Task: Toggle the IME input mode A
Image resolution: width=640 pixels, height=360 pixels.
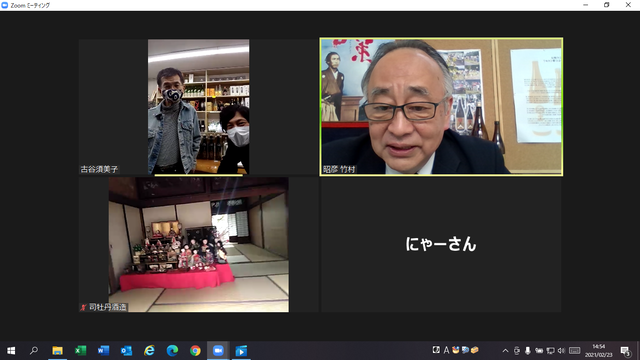Action: coord(446,350)
